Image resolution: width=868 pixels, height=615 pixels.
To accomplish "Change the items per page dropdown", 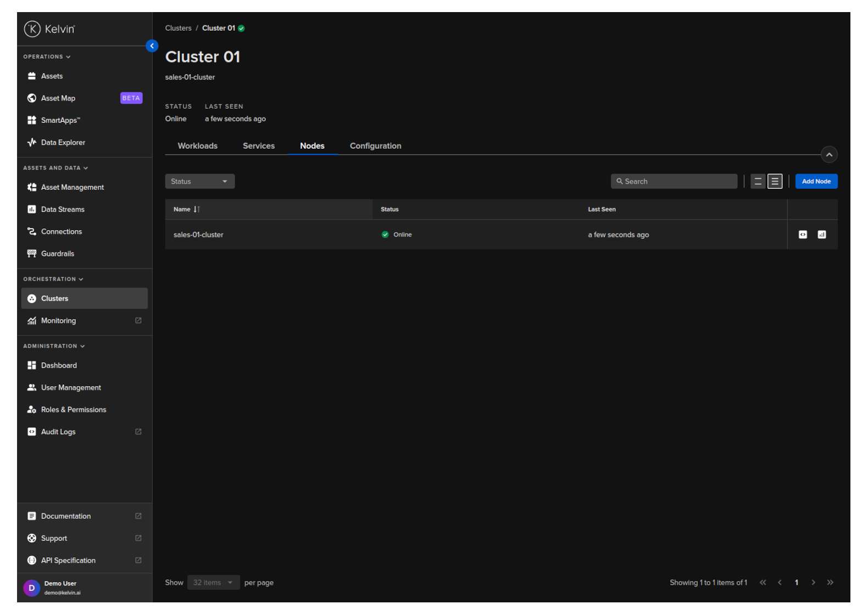I will click(x=213, y=583).
